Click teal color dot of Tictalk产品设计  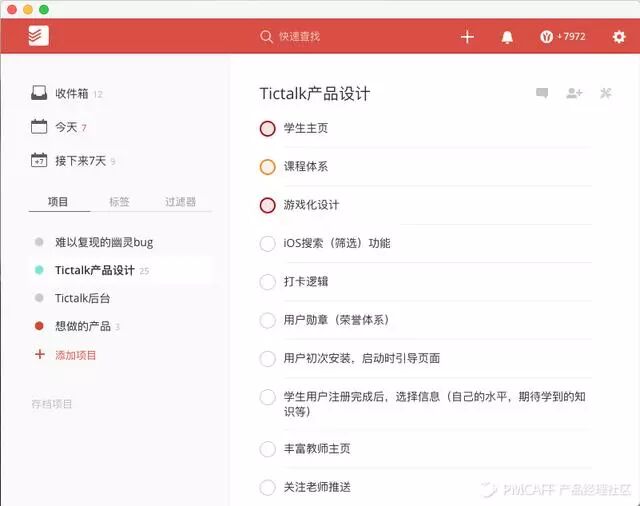39,270
